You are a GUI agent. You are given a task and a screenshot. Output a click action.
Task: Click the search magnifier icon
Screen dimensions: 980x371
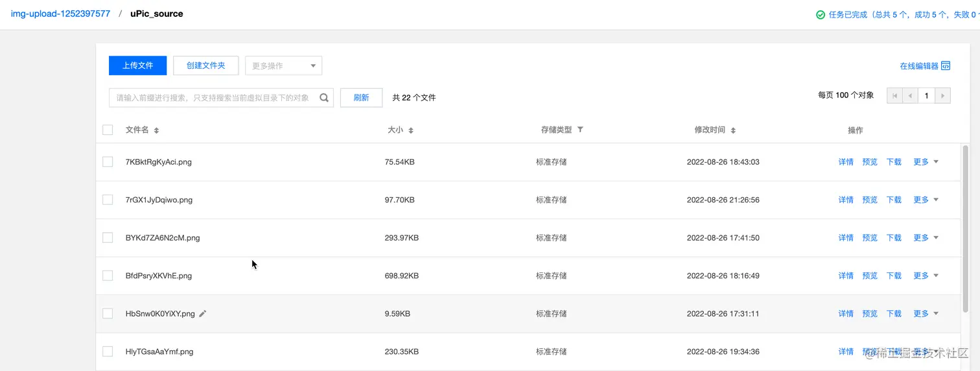tap(324, 98)
